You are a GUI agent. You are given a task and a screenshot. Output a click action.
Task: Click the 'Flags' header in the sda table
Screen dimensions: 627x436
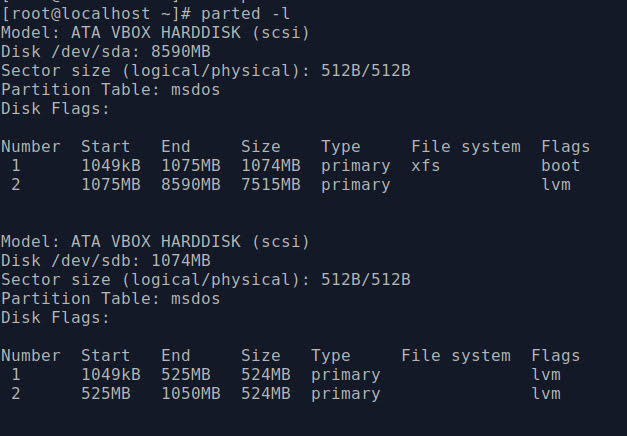(565, 147)
